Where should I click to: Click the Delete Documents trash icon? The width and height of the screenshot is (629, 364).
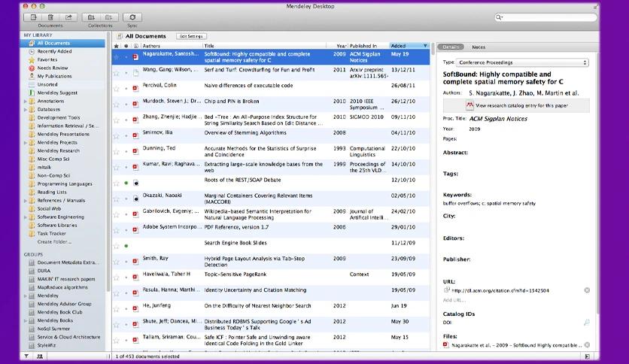click(x=50, y=17)
